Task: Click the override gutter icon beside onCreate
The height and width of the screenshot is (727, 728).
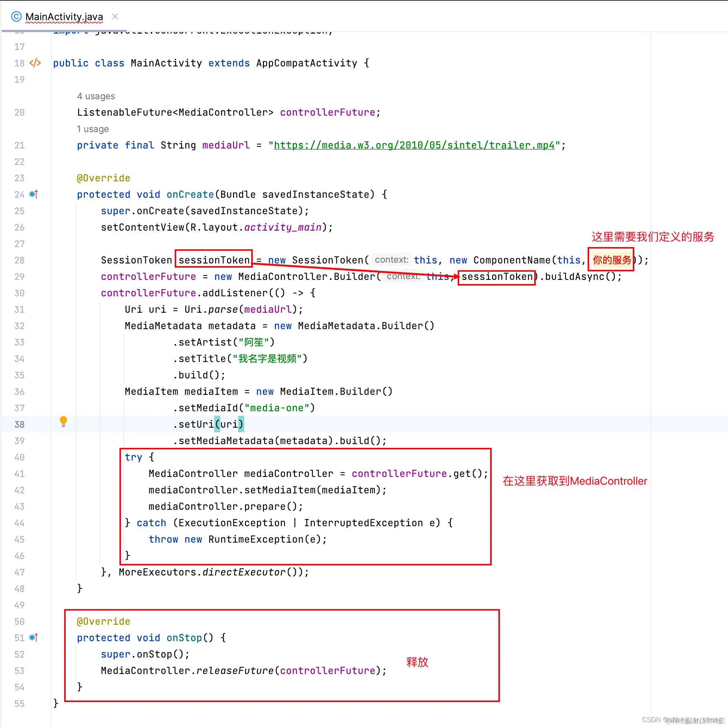Action: coord(34,194)
